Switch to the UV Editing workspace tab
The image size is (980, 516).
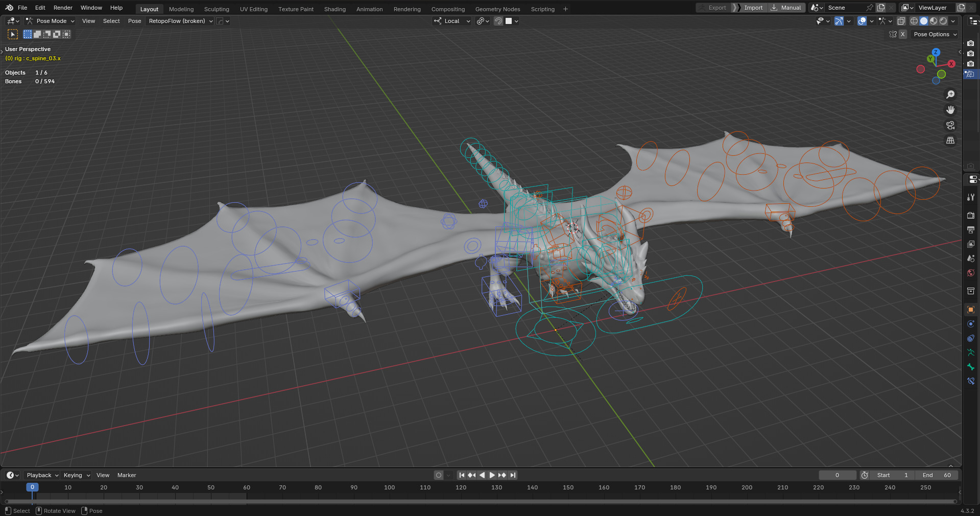(254, 9)
